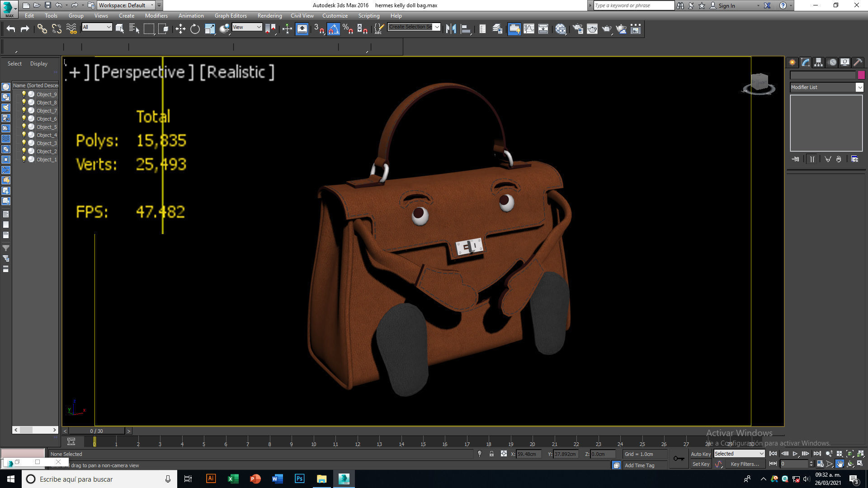The image size is (868, 488).
Task: Activate the Select Object tool
Action: [120, 29]
